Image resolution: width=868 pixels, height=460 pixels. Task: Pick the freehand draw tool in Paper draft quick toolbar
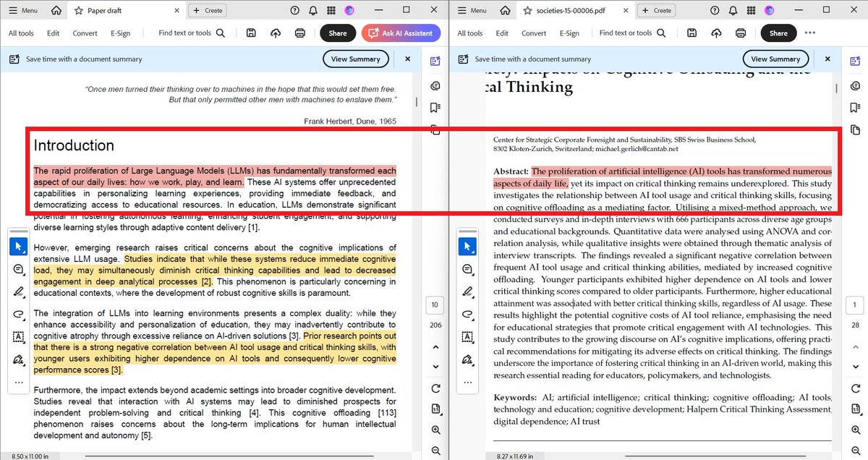(x=18, y=314)
